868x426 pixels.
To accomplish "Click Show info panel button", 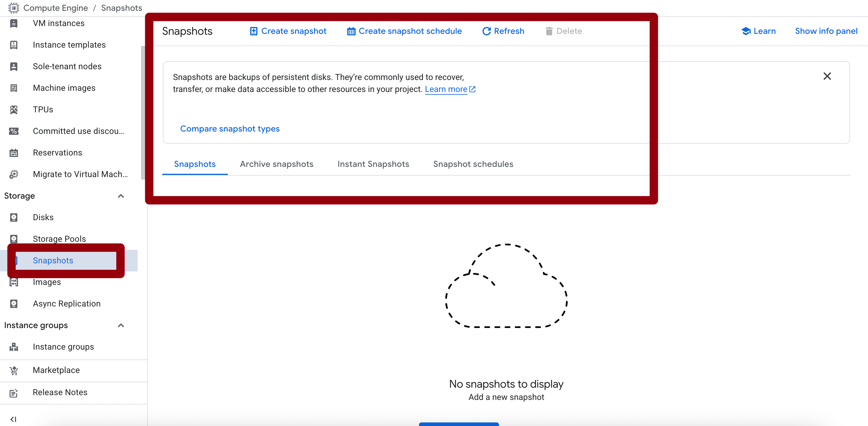I will (x=826, y=31).
